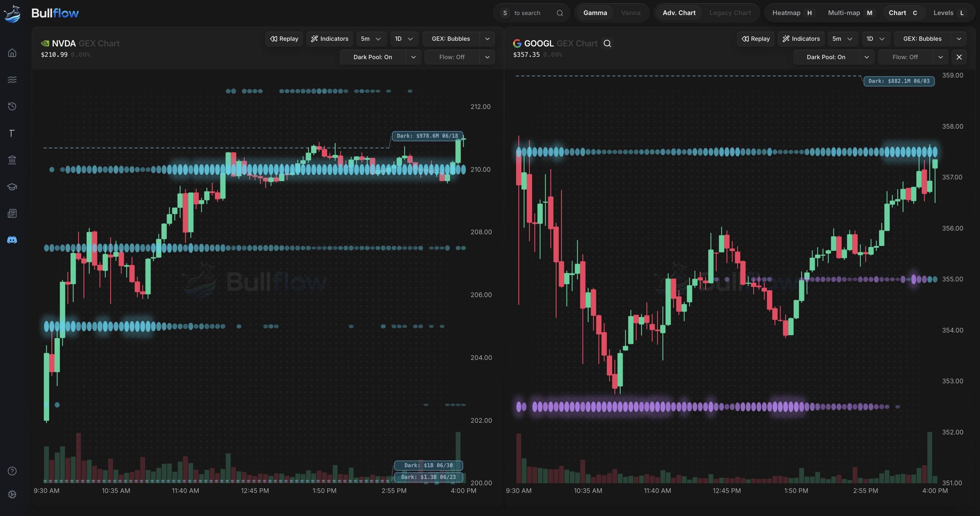Open the settings gear icon
The height and width of the screenshot is (516, 980).
point(12,494)
